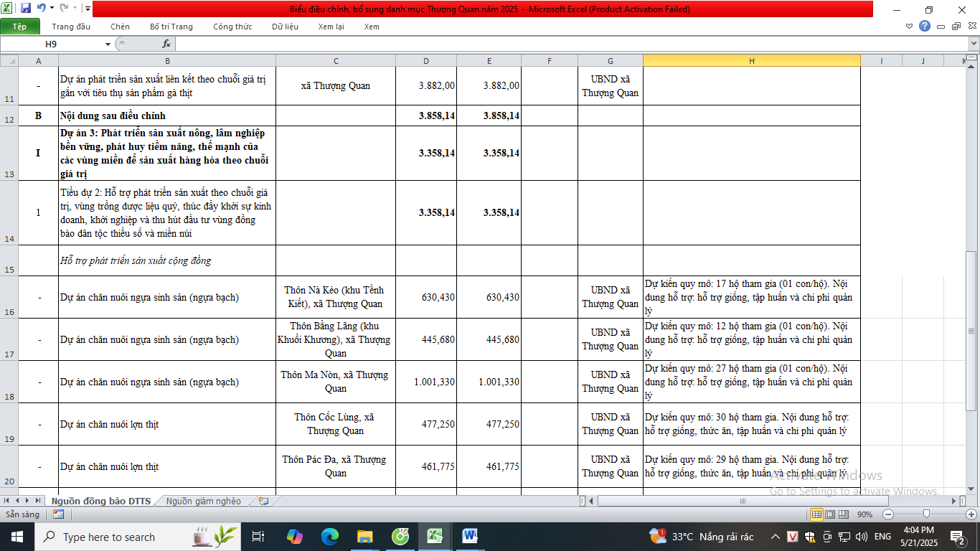Open the Undo history dropdown arrow
The image size is (980, 551).
click(51, 9)
